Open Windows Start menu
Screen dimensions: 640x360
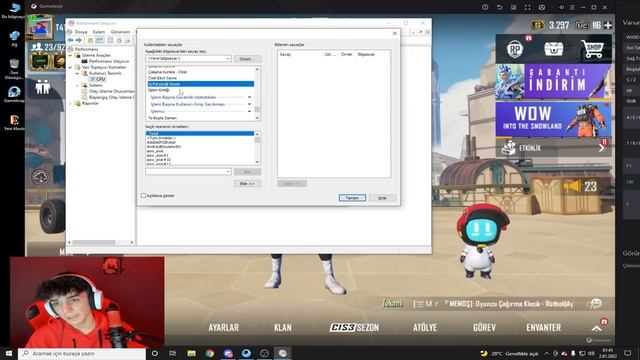tap(9, 353)
